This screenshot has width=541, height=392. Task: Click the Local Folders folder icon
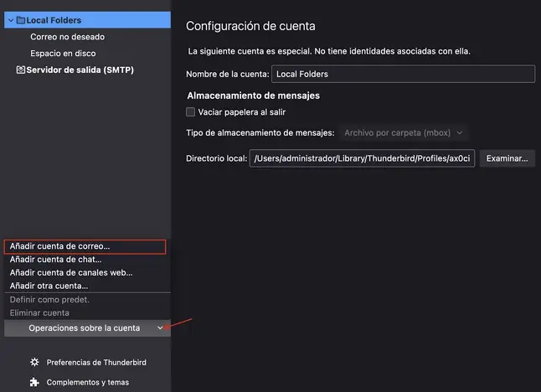point(21,20)
